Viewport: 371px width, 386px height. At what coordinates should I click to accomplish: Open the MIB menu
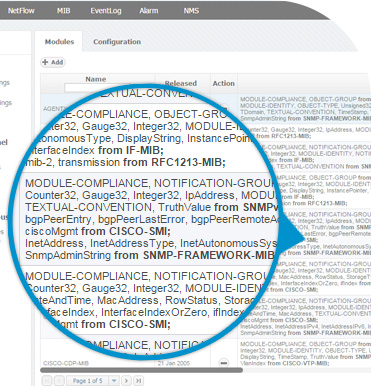pos(63,11)
